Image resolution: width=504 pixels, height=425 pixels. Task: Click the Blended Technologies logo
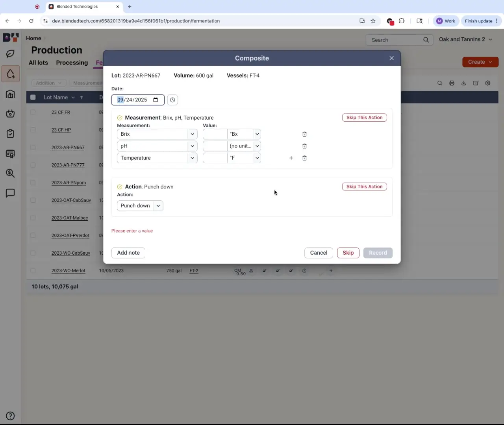point(11,37)
